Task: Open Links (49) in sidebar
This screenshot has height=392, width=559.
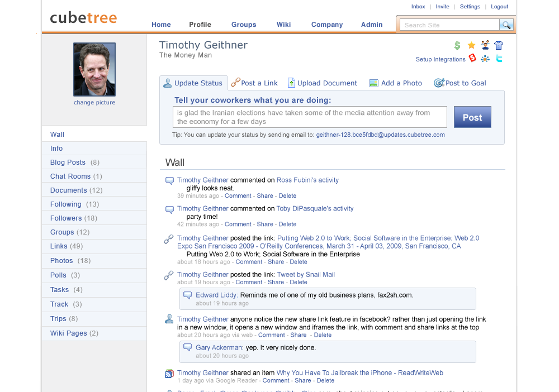Action: (x=94, y=246)
